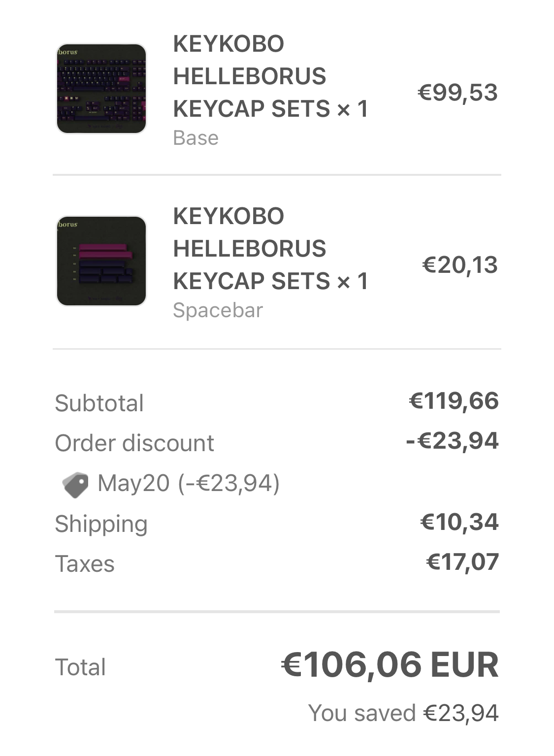Image resolution: width=554 pixels, height=756 pixels.
Task: Select the Base set product title
Action: (x=270, y=76)
